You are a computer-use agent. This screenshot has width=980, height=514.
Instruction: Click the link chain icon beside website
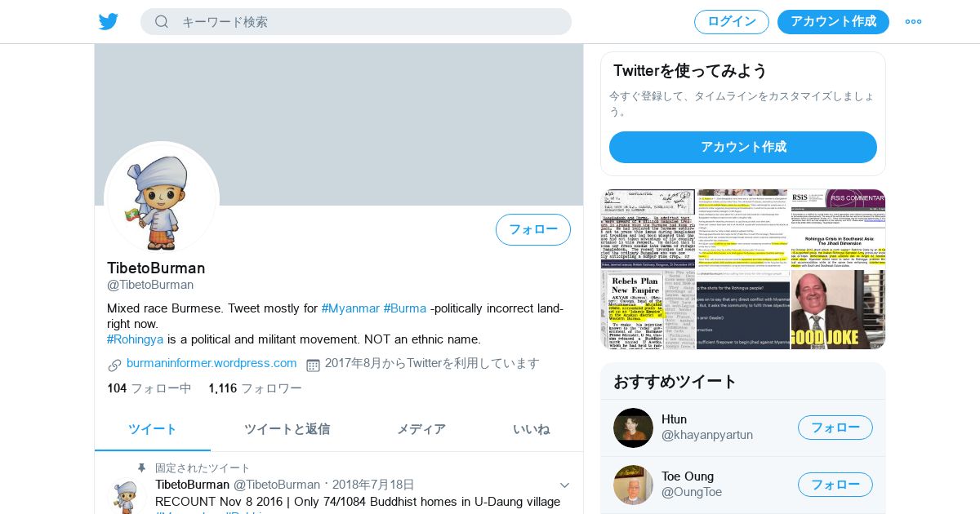[114, 365]
